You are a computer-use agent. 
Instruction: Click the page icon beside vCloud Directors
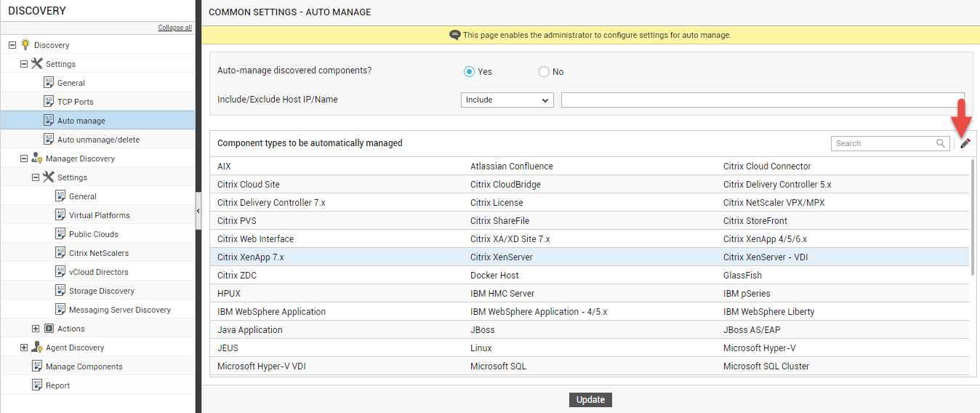(x=60, y=272)
